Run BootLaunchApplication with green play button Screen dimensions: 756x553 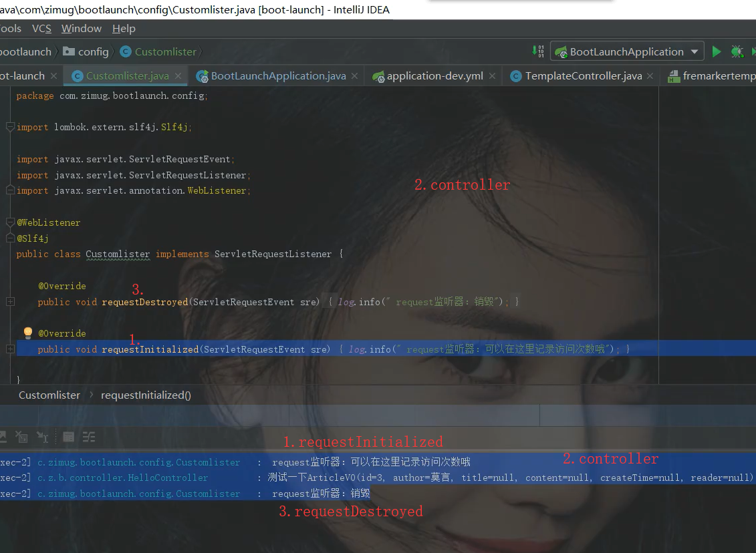[717, 51]
